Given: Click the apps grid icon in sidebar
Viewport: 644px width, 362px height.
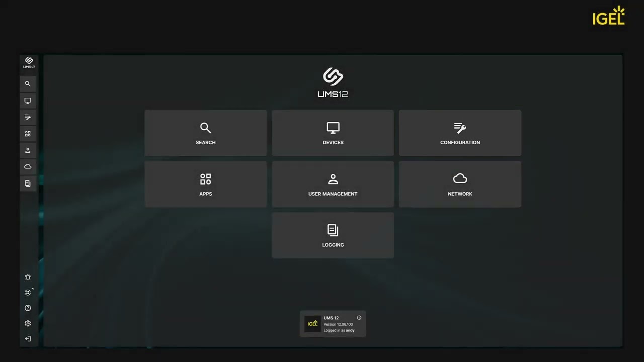Looking at the screenshot, I should (x=28, y=134).
